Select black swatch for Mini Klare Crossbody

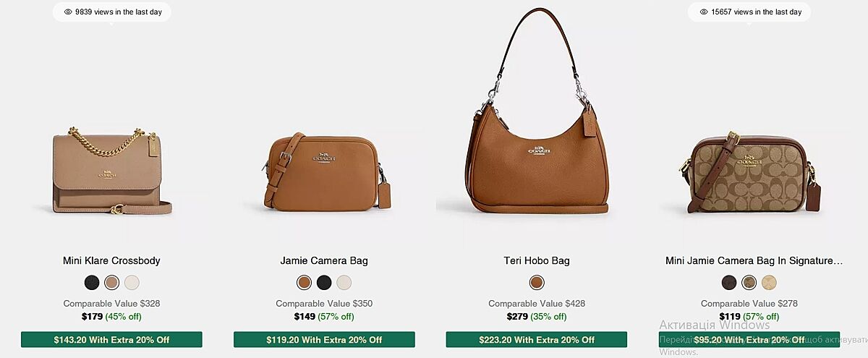[x=91, y=283]
